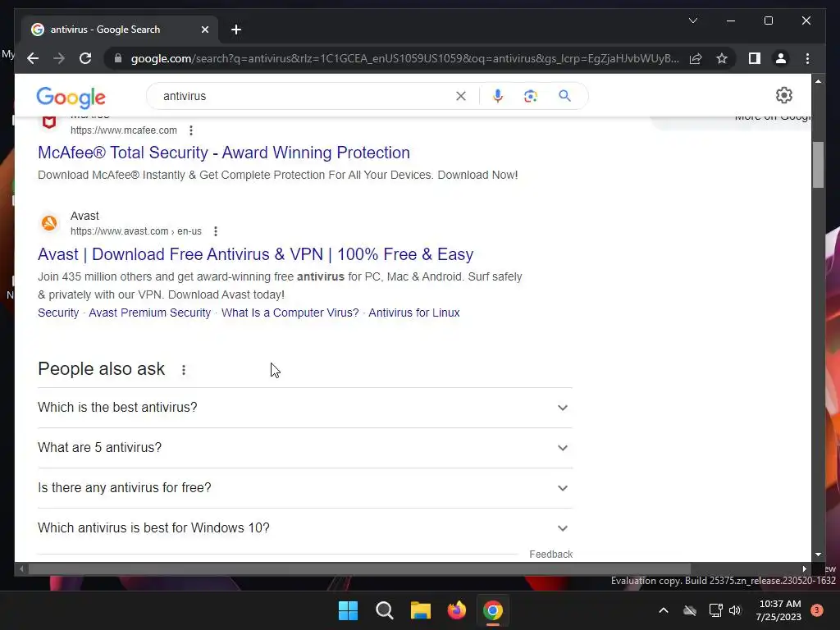Click the vertical scrollbar thumb
The height and width of the screenshot is (630, 840).
pyautogui.click(x=818, y=164)
